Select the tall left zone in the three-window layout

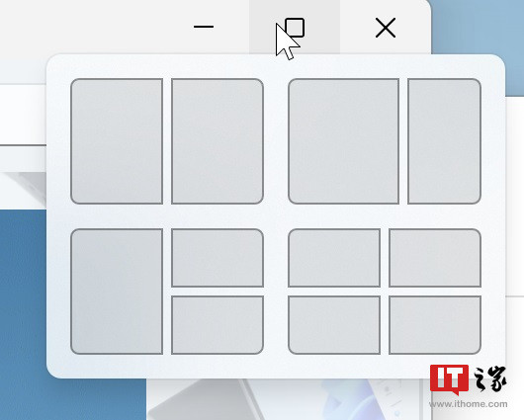point(117,292)
